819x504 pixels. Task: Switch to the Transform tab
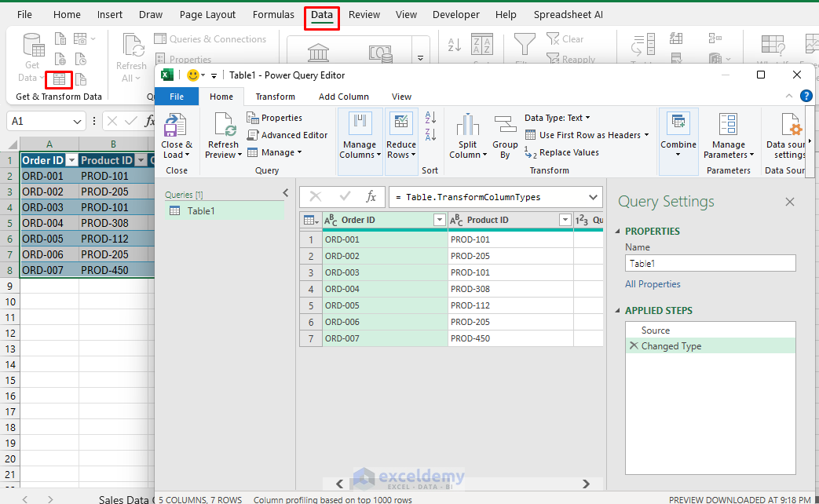(276, 97)
